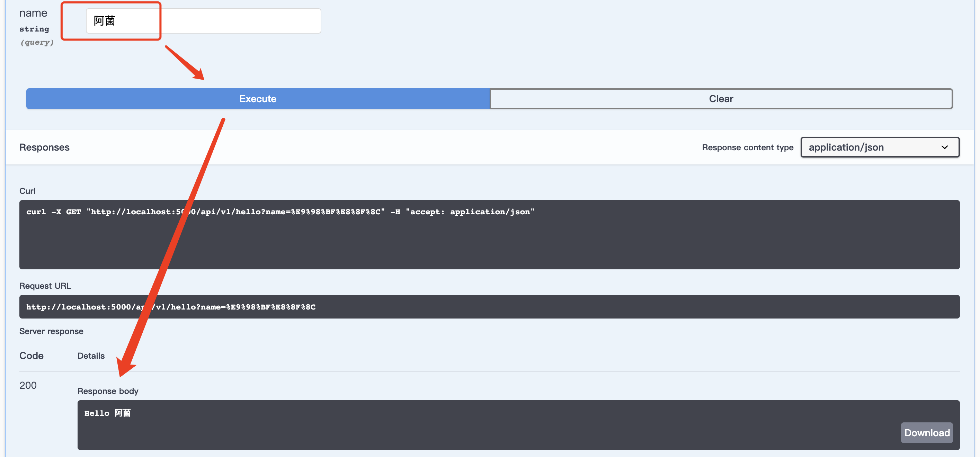Click the blue Execute button
Screen dimensions: 980x457
coord(258,99)
